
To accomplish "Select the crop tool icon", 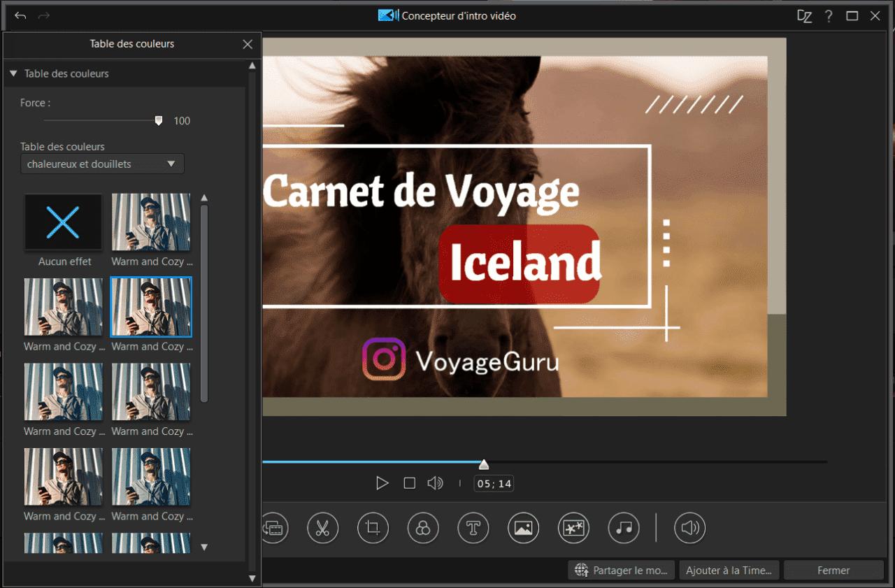I will tap(373, 528).
